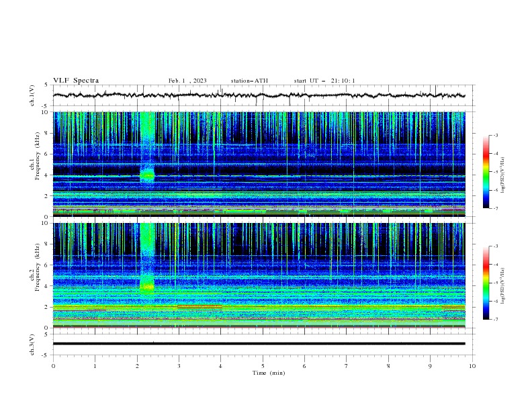Click time axis tick label "7"
The height and width of the screenshot is (411, 532).
coord(347,366)
